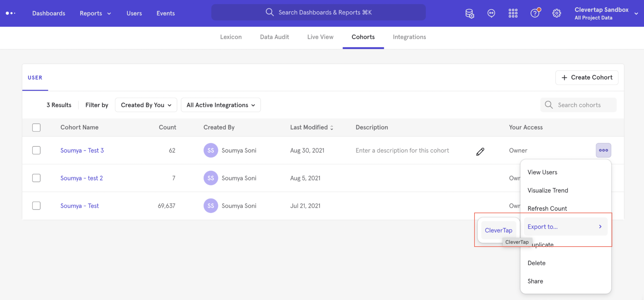Check the box for the Soumya - Test row

pos(36,206)
